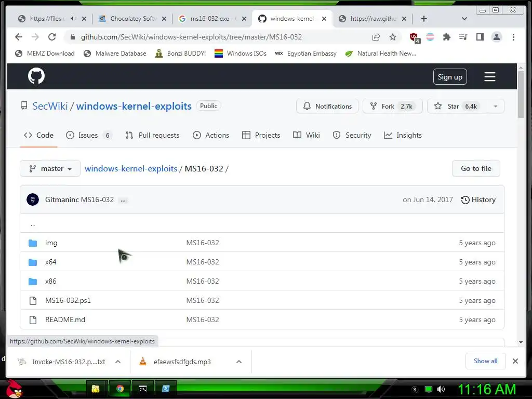Open Chrome in the taskbar
The height and width of the screenshot is (399, 532).
tap(120, 389)
